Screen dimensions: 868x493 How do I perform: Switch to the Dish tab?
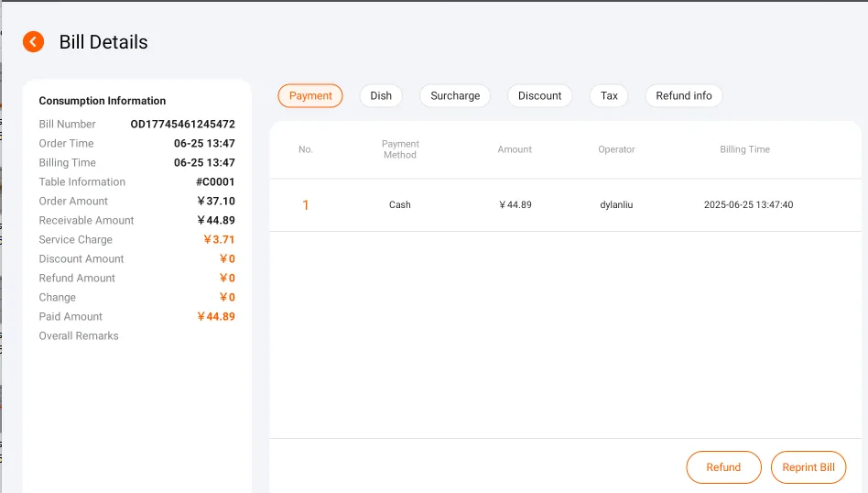[x=381, y=96]
